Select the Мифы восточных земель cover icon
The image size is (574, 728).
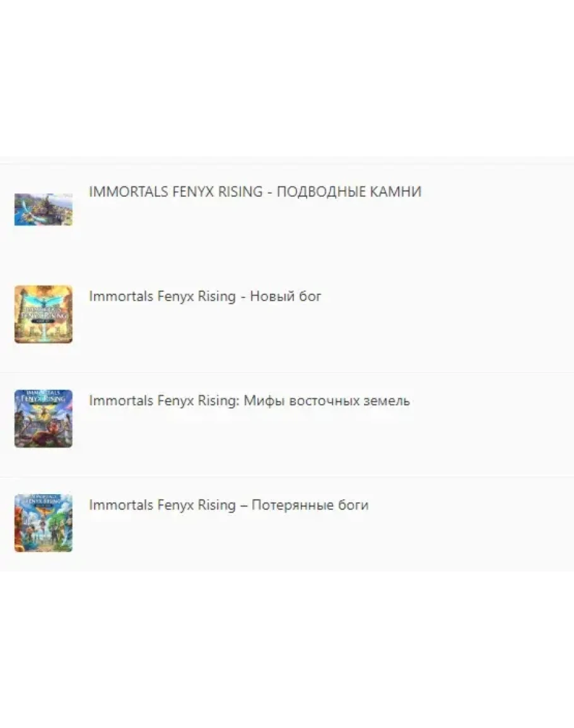pos(44,419)
